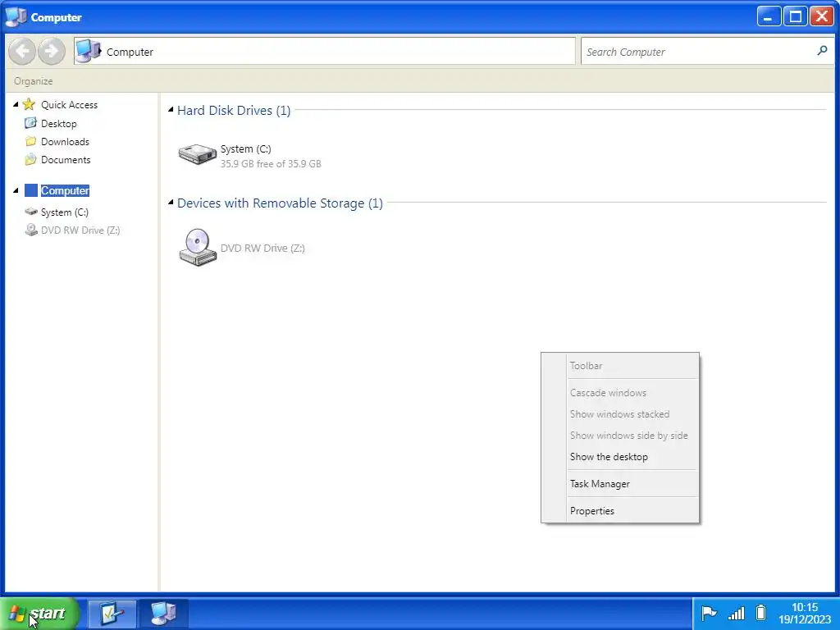Maximize the Computer window
840x630 pixels.
[x=795, y=16]
